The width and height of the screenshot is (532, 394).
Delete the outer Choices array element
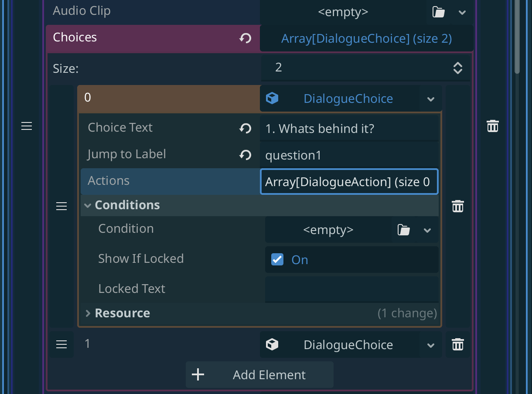coord(492,126)
